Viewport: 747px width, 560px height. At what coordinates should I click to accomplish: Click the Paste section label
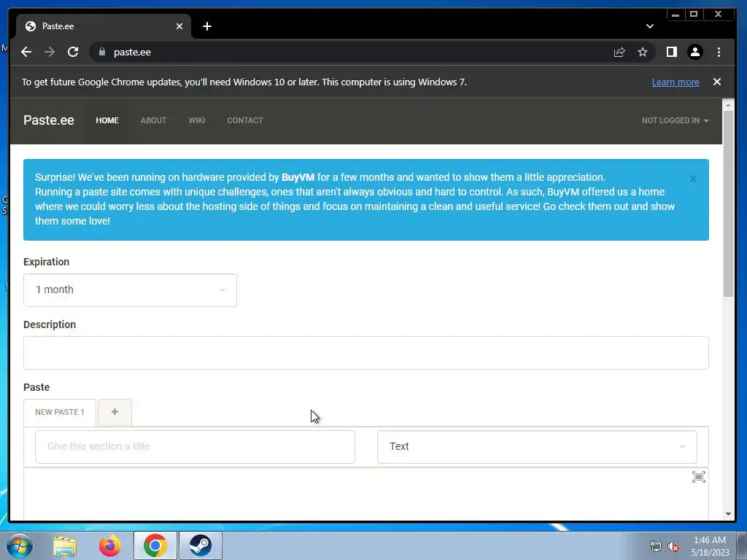(x=36, y=387)
